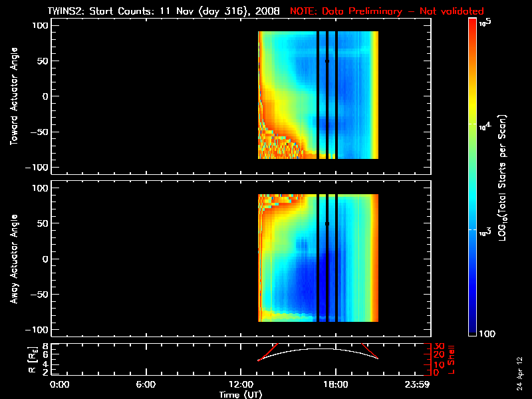Viewport: 532px width, 399px height.
Task: Click the '-50' tick on the Toward panel axis
Action: coord(39,132)
